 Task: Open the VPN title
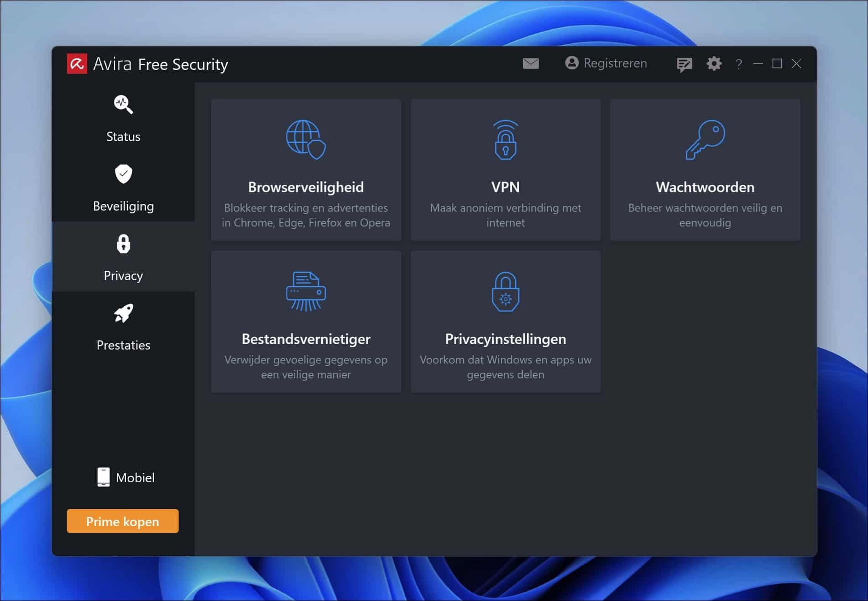505,187
